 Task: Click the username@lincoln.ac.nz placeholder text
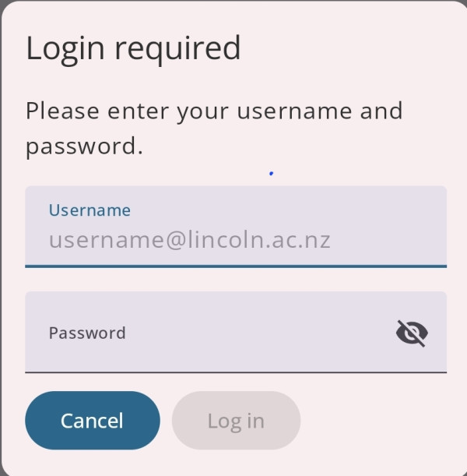pos(190,241)
